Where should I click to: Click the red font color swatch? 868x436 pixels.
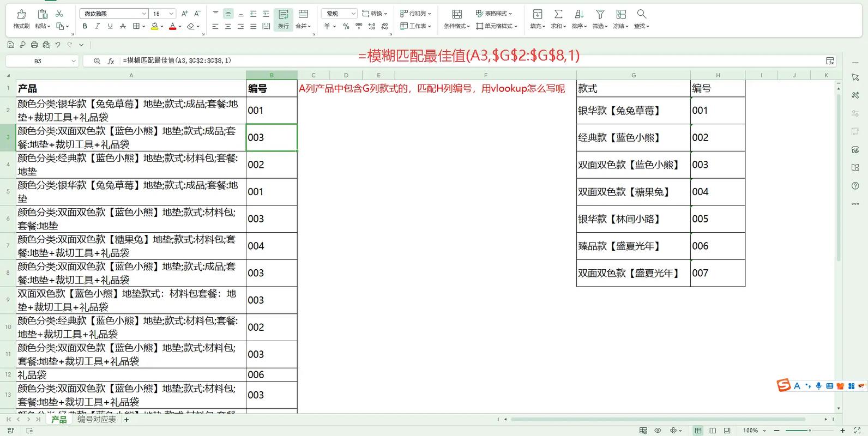tap(172, 26)
